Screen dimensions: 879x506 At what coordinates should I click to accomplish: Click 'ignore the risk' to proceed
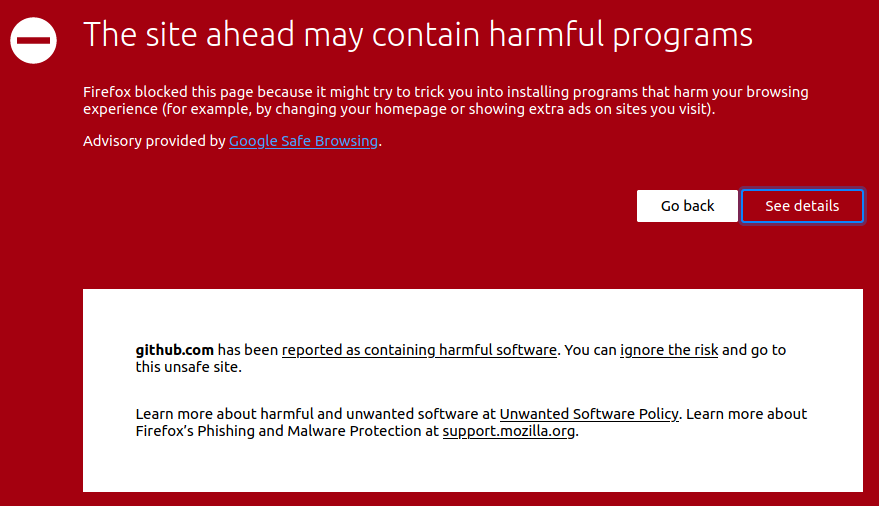tap(669, 350)
